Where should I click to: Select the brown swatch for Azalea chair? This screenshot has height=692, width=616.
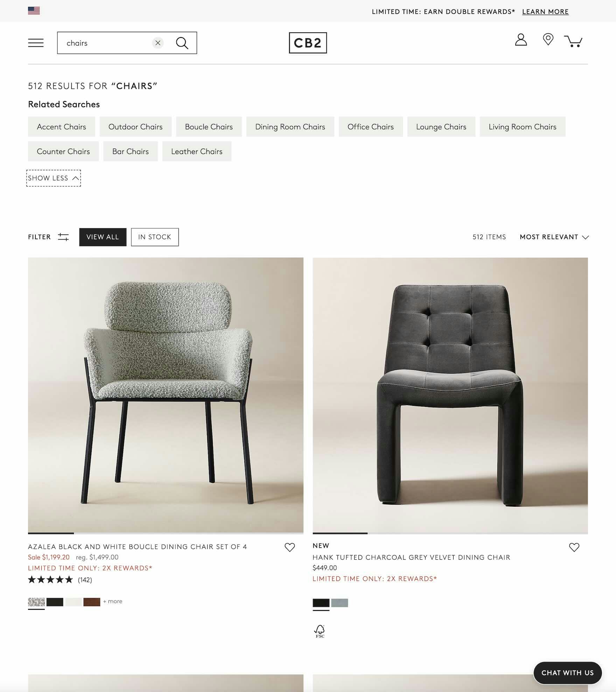92,602
